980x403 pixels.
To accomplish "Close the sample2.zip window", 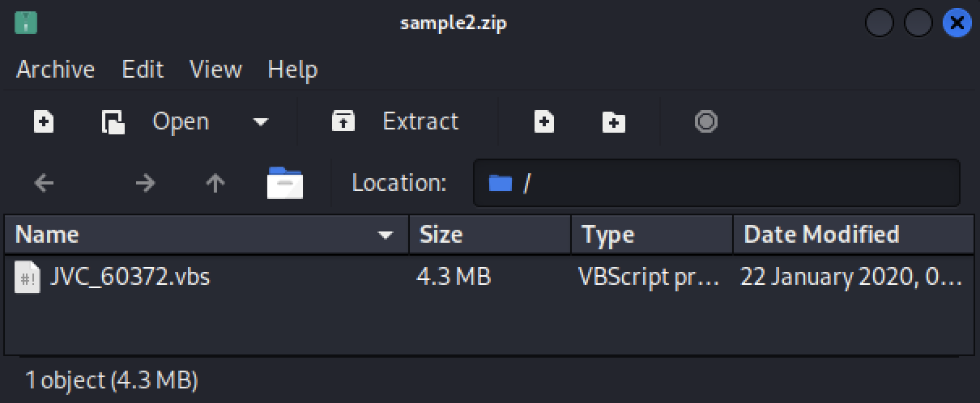I will [x=957, y=23].
